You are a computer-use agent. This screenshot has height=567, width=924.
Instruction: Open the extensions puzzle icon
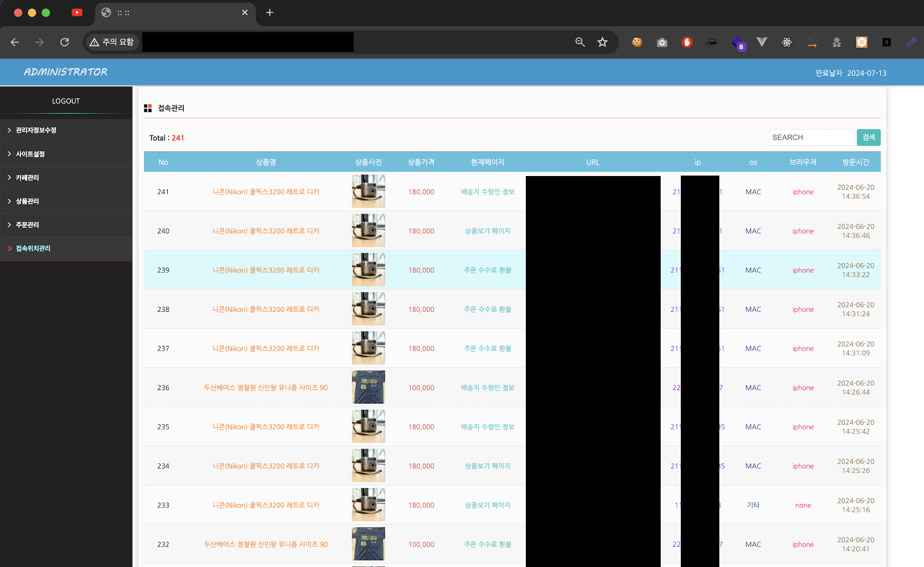coord(837,42)
